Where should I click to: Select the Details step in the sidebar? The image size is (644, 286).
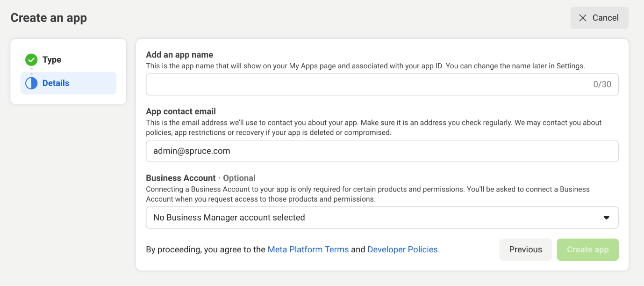(56, 83)
